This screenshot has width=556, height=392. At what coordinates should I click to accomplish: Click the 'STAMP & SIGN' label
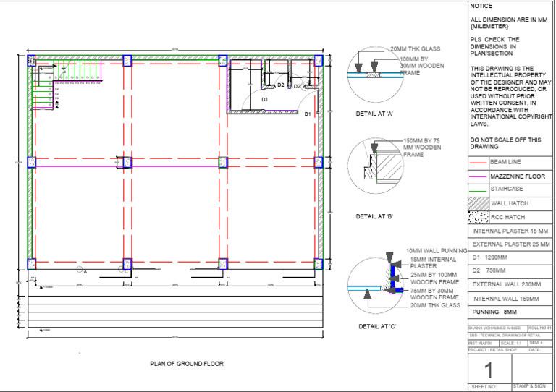[529, 386]
